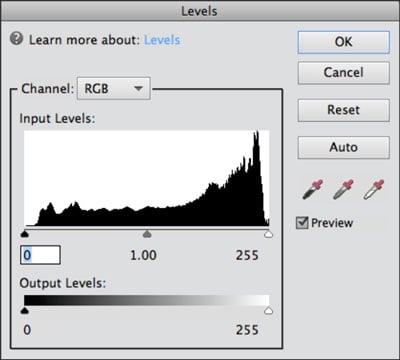Toggle the Preview checkbox

[302, 223]
